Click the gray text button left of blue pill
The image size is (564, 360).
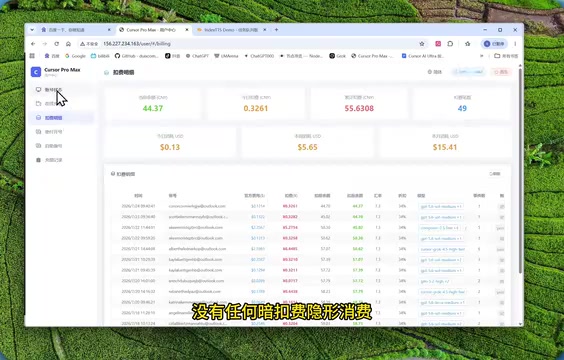[x=435, y=72]
